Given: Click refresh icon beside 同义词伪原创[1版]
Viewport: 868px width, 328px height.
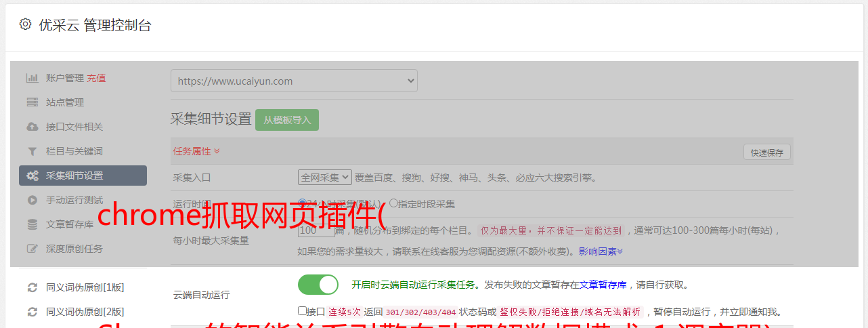Looking at the screenshot, I should (x=32, y=287).
